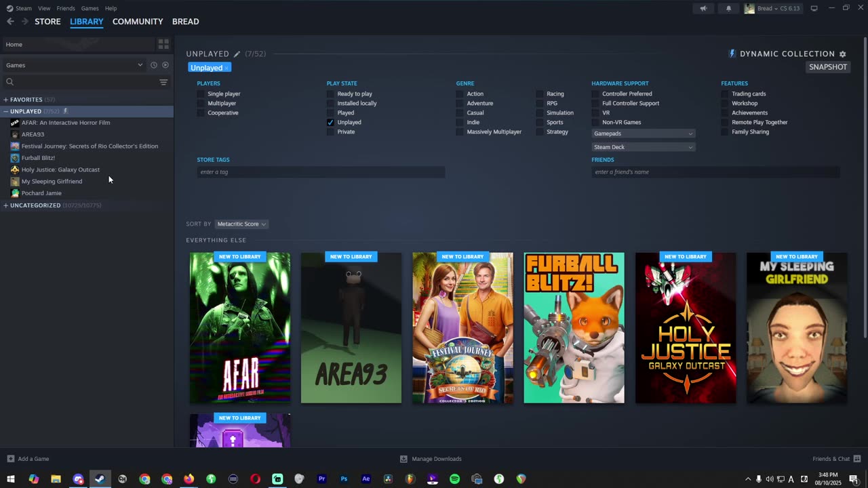Expand the Favorites collection
The image size is (868, 488).
[x=5, y=100]
